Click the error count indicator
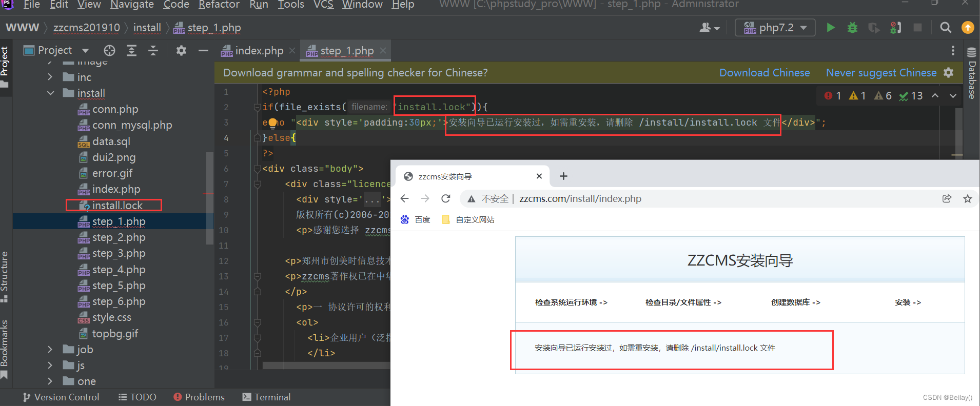 pyautogui.click(x=832, y=96)
